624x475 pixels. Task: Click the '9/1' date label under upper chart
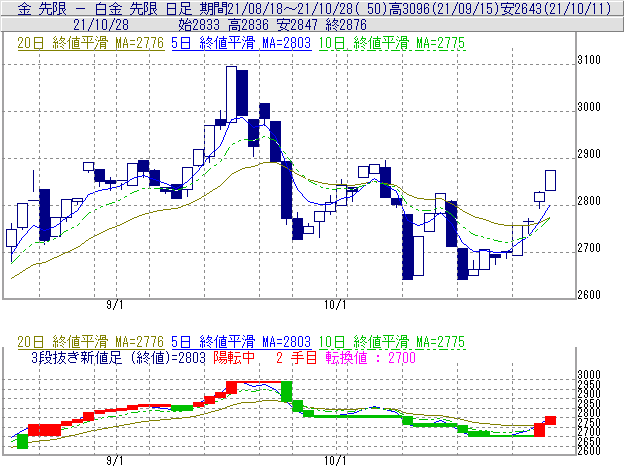tap(115, 305)
